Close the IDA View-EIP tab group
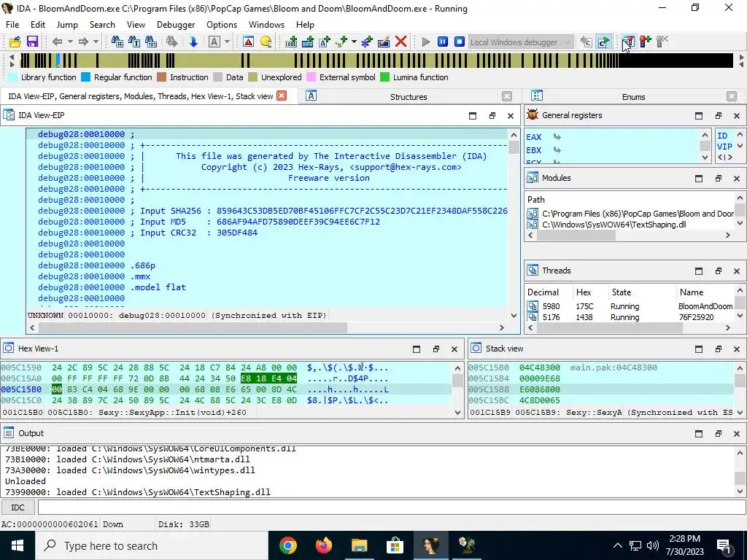Viewport: 747px width, 560px height. coord(282,96)
